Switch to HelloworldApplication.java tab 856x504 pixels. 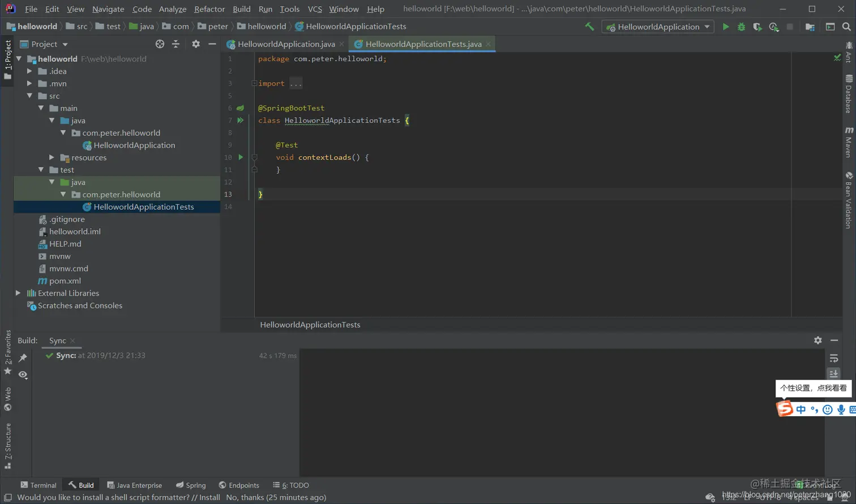[286, 44]
